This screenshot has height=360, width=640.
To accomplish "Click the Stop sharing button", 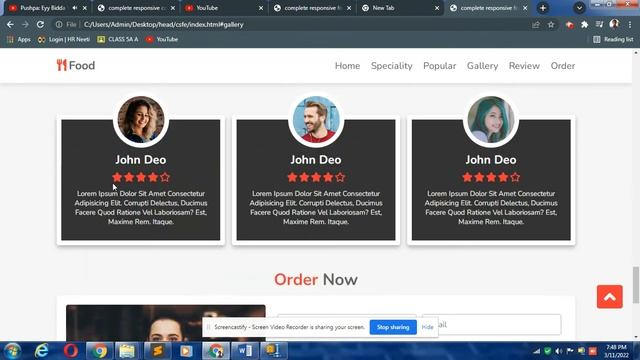I will 393,327.
